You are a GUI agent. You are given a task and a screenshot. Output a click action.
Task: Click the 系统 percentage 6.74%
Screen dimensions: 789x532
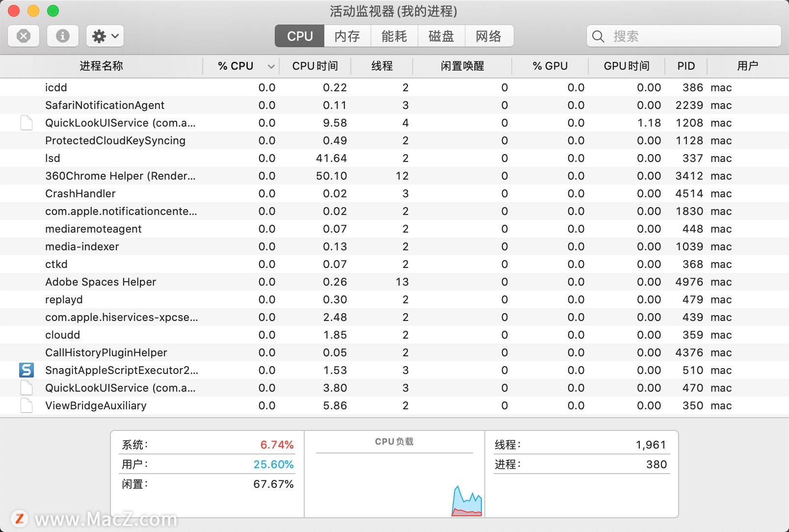pyautogui.click(x=277, y=445)
